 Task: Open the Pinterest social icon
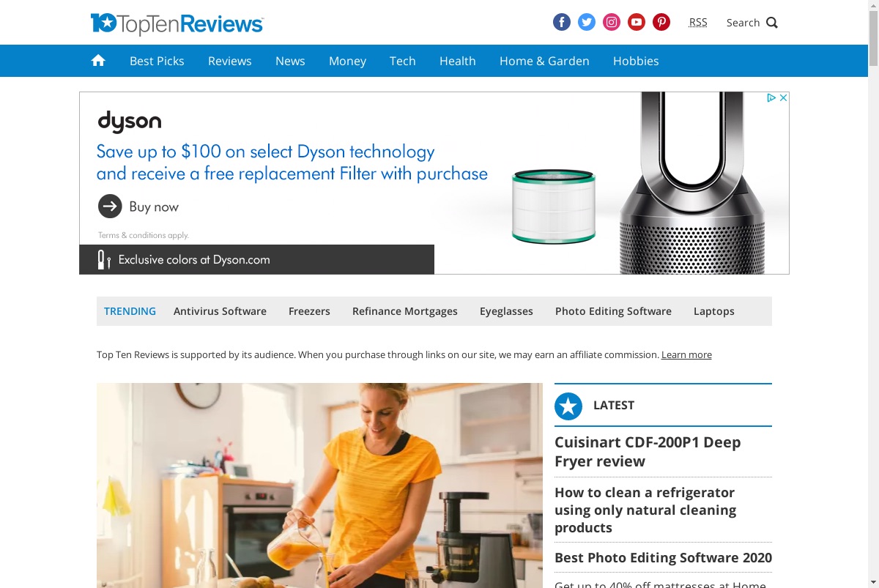pyautogui.click(x=661, y=22)
